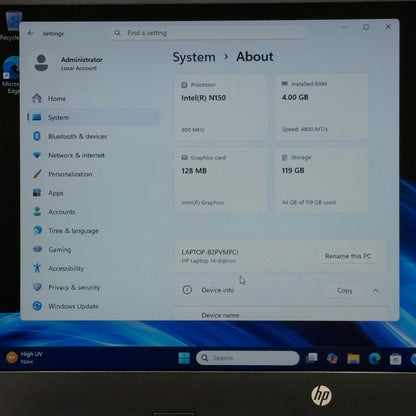Open Personalization settings label

(x=70, y=174)
